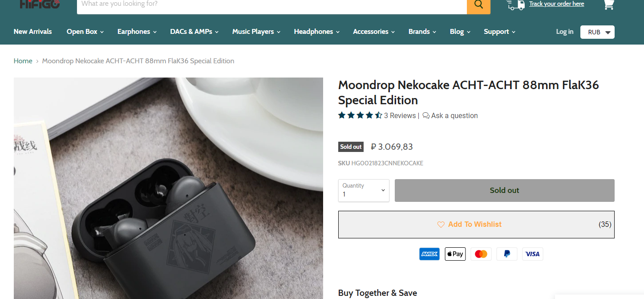This screenshot has width=644, height=299.
Task: Click the star rating icons
Action: (360, 115)
